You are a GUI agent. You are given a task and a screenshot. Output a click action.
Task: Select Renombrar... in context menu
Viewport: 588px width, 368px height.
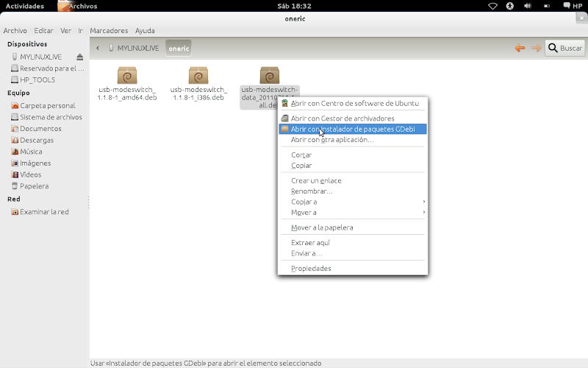[x=353, y=191]
